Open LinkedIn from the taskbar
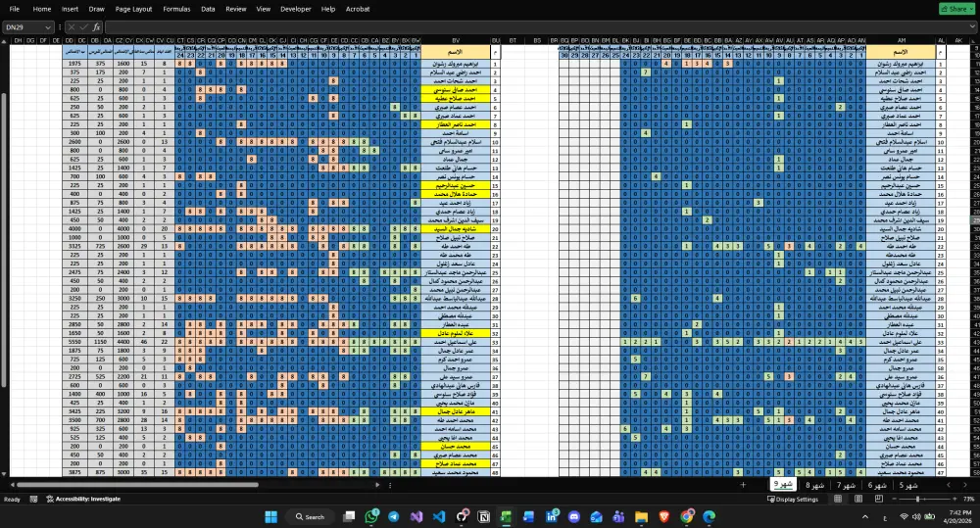The image size is (980, 528). point(552,517)
